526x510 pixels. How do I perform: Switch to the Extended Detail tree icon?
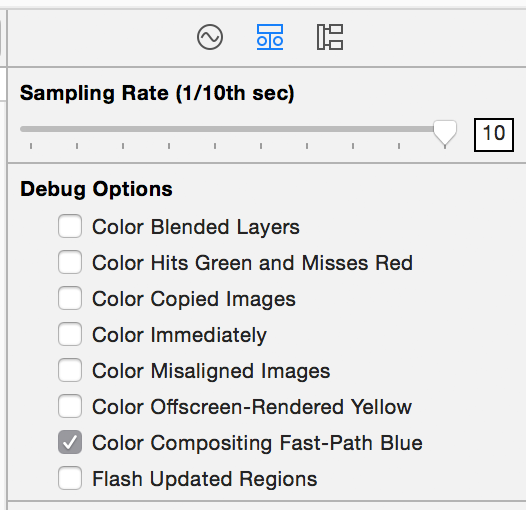pyautogui.click(x=330, y=37)
